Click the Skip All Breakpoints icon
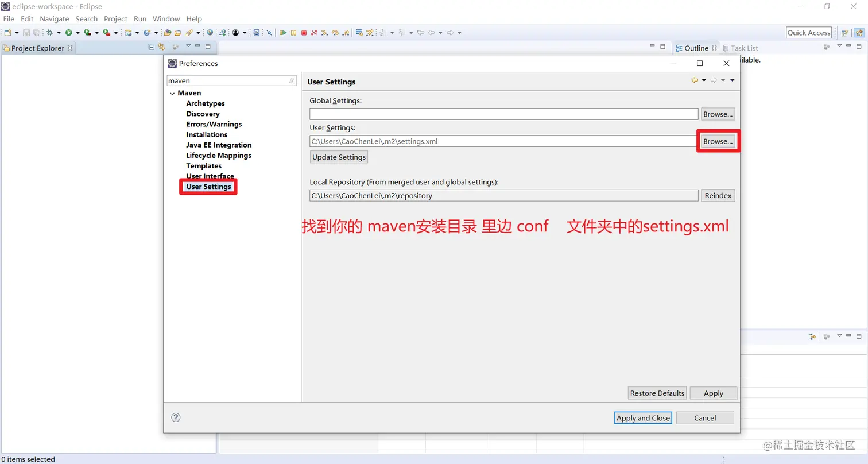868x464 pixels. (x=269, y=33)
